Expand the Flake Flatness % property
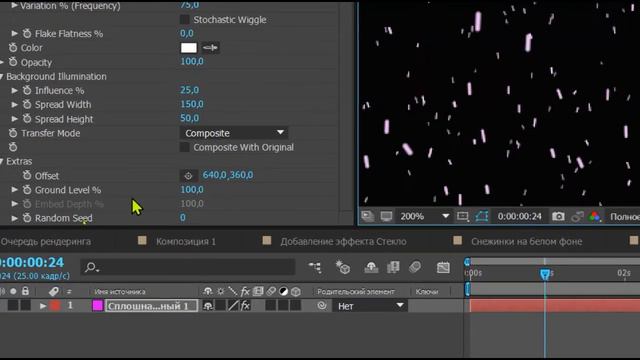The width and height of the screenshot is (640, 360). pyautogui.click(x=15, y=33)
